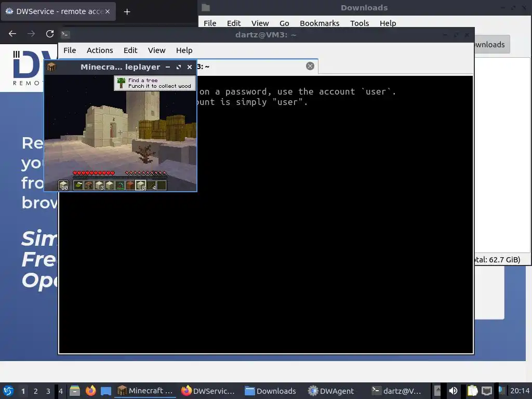Open File menu in Downloads window
This screenshot has width=532, height=399.
click(210, 23)
